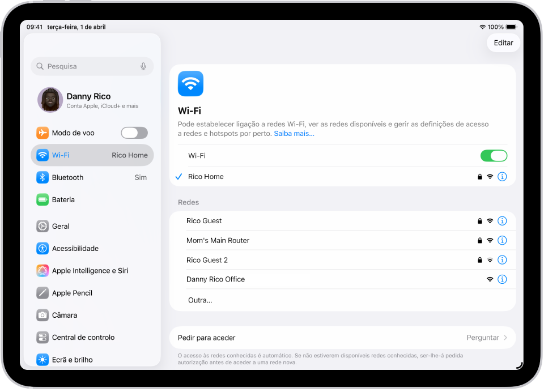Open Apple Pencil settings
This screenshot has width=544, height=392.
point(92,293)
